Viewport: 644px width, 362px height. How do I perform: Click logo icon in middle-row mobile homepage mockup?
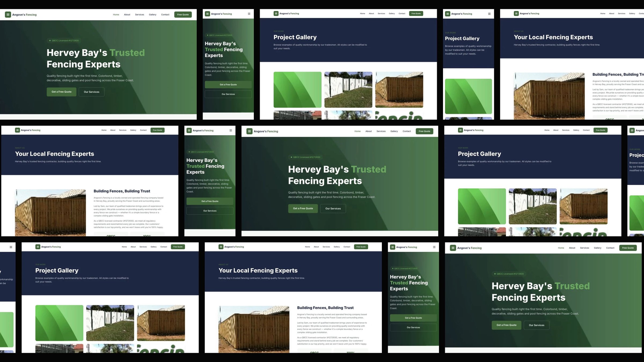pyautogui.click(x=189, y=130)
